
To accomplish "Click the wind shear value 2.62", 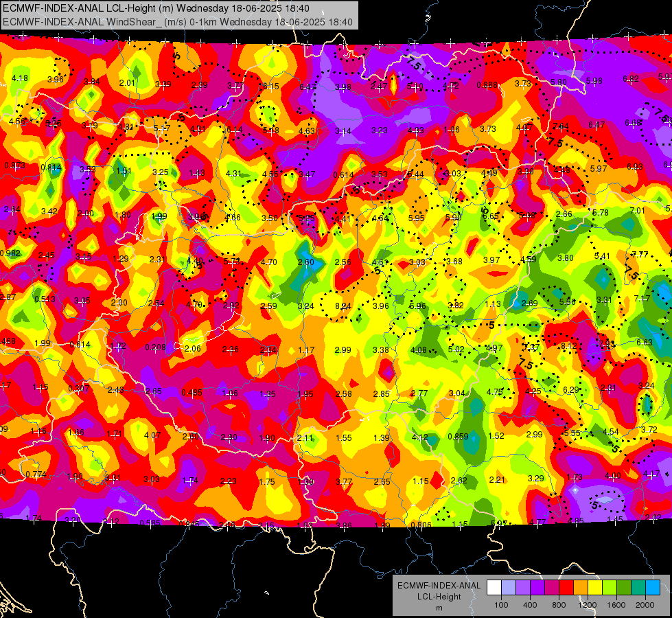I will pos(459,481).
